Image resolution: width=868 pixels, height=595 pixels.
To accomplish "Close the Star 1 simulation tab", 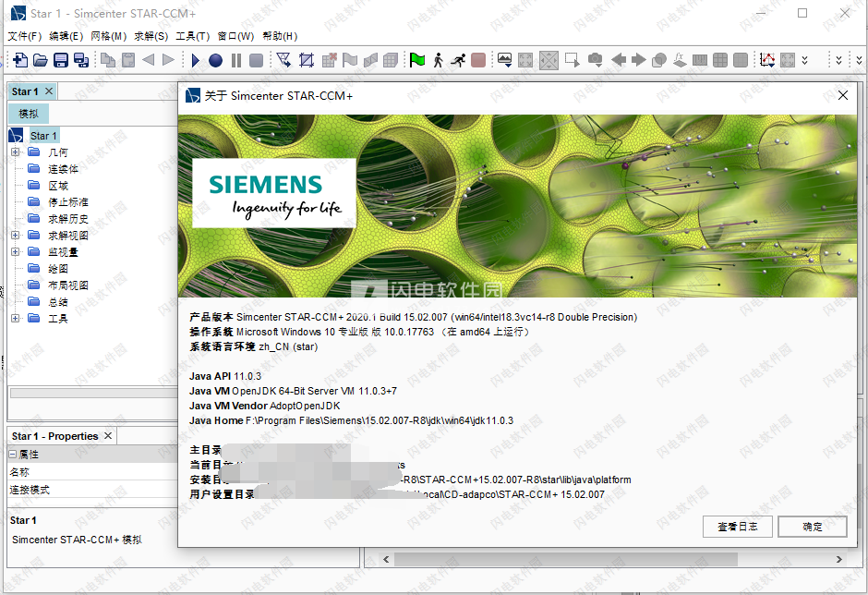I will click(49, 91).
